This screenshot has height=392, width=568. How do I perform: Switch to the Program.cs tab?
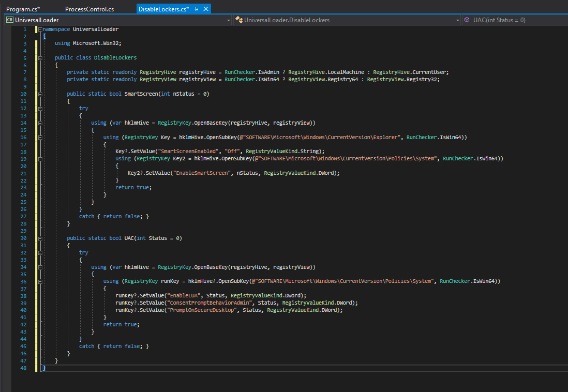23,9
